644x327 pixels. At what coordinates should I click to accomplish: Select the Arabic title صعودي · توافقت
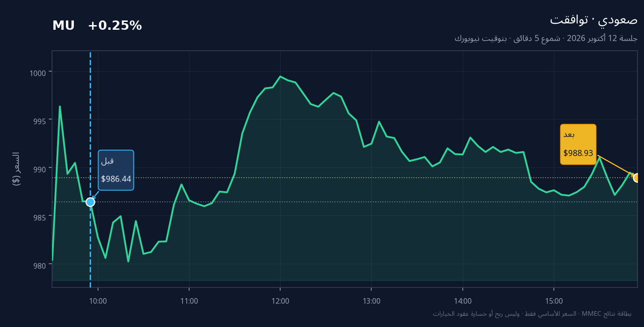[x=593, y=20]
